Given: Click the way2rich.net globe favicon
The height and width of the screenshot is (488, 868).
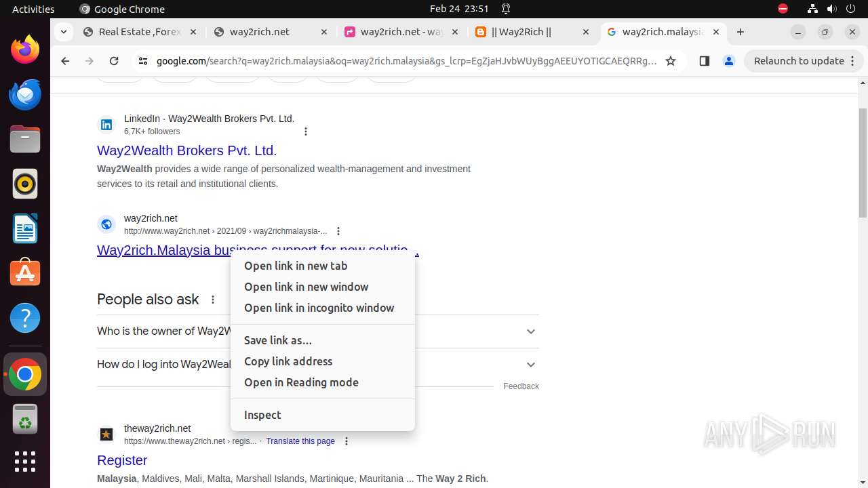Looking at the screenshot, I should coord(106,224).
